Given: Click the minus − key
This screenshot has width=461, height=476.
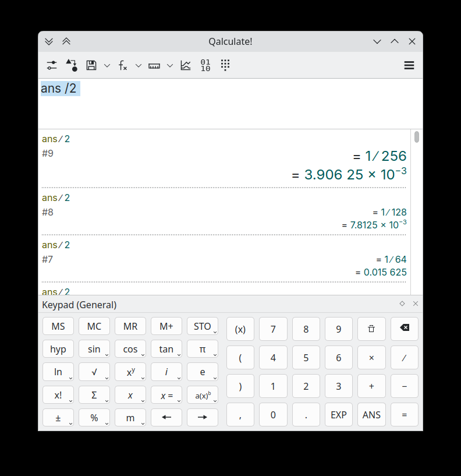Looking at the screenshot, I should 405,386.
